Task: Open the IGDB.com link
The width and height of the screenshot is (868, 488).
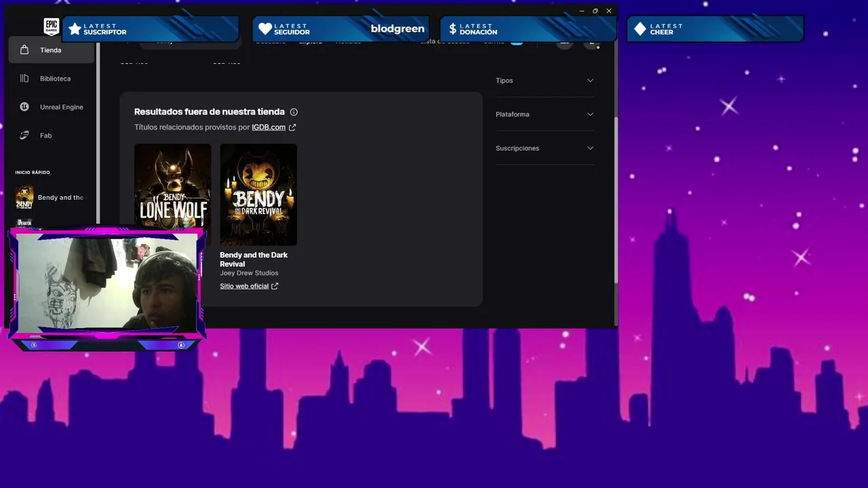Action: [x=269, y=127]
